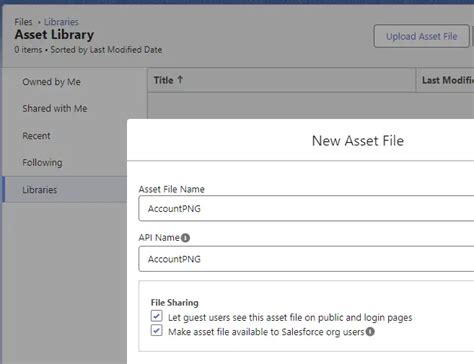
Task: Click the 'File Sharing' section label
Action: pos(175,303)
